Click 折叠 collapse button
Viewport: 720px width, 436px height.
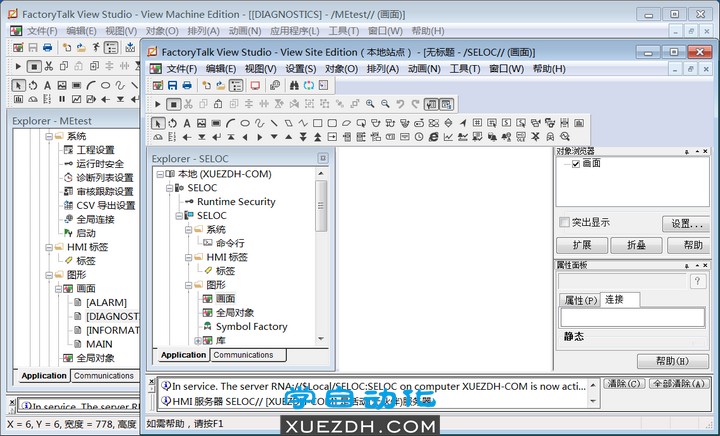[636, 245]
